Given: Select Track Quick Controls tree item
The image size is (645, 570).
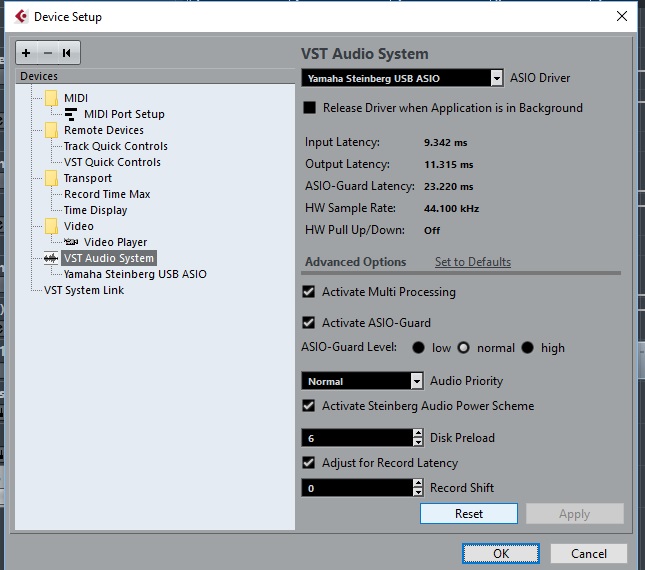Looking at the screenshot, I should tap(116, 146).
